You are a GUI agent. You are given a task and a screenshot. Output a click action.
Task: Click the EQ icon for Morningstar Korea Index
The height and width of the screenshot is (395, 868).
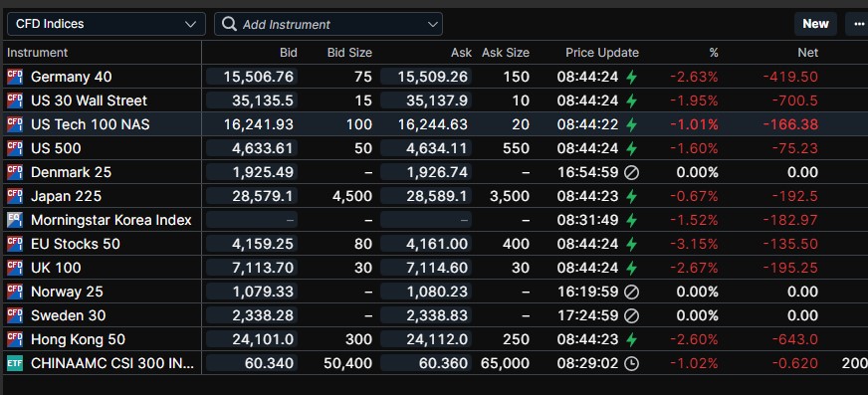click(x=15, y=220)
